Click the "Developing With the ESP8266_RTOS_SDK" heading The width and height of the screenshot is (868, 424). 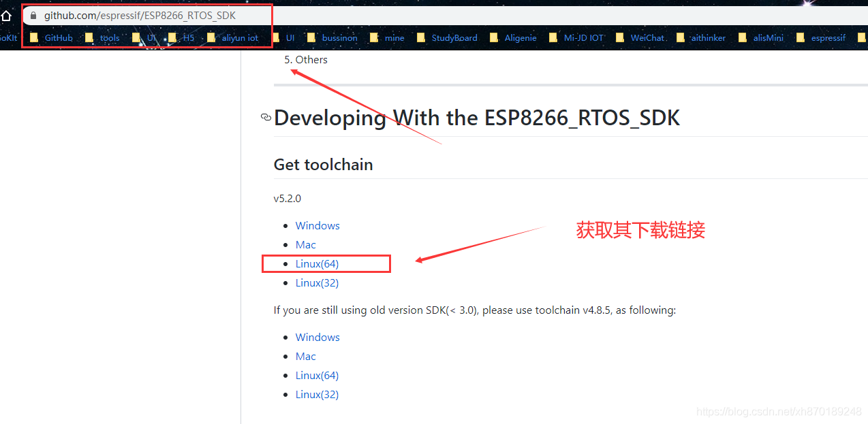[477, 118]
